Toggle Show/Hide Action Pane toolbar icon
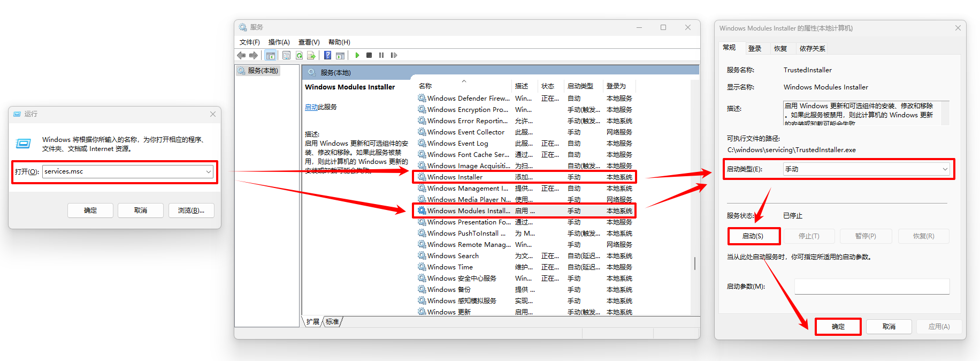Viewport: 980px width, 361px height. pos(340,55)
